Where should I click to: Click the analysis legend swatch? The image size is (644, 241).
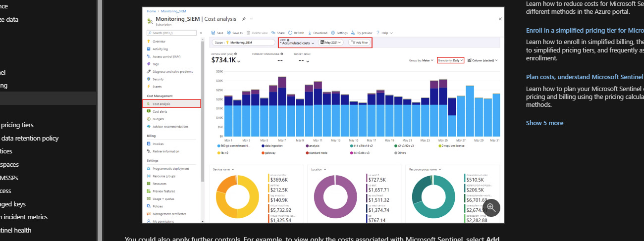pyautogui.click(x=307, y=146)
